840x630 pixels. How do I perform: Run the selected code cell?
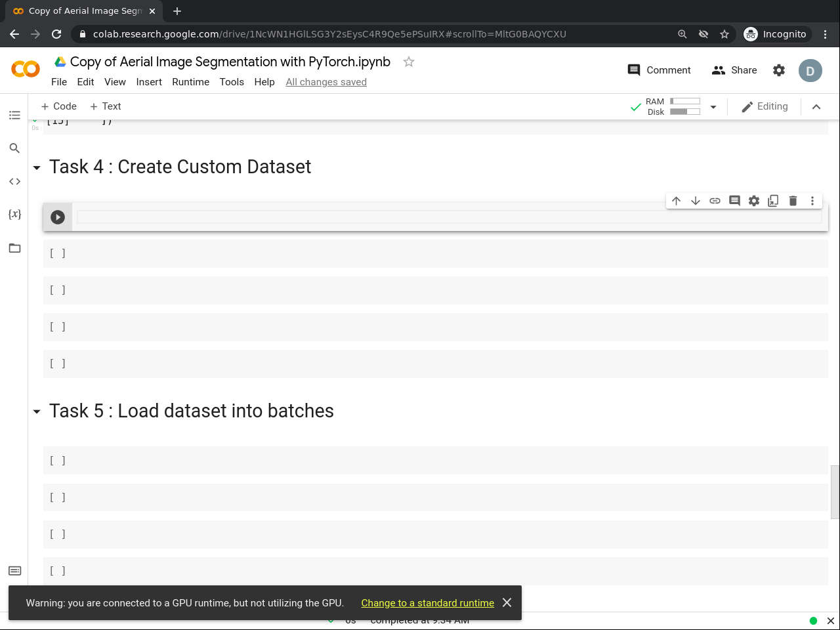coord(58,217)
